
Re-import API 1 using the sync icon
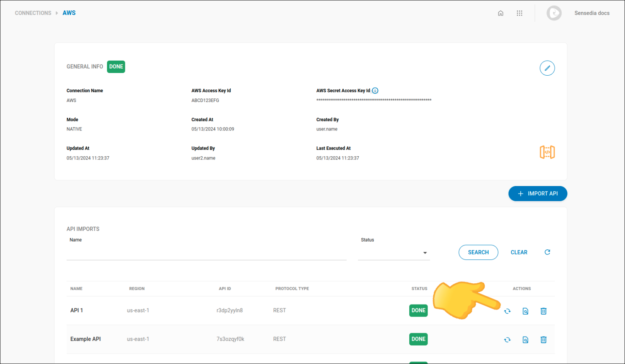507,311
